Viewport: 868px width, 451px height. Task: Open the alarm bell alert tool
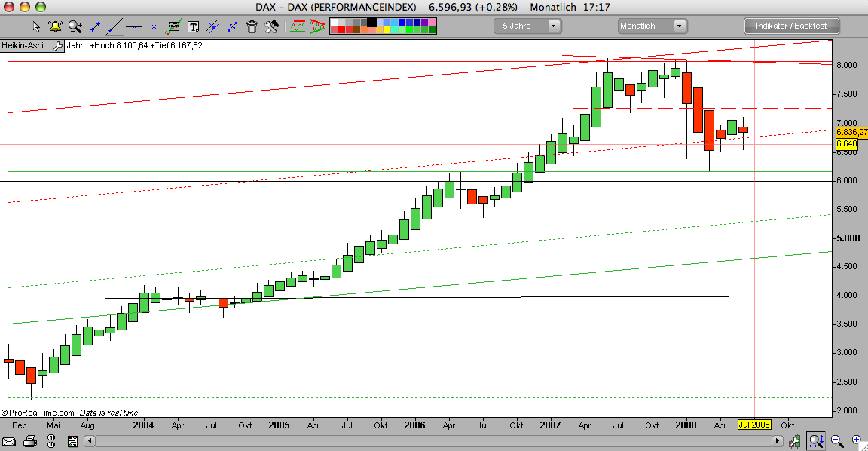55,26
